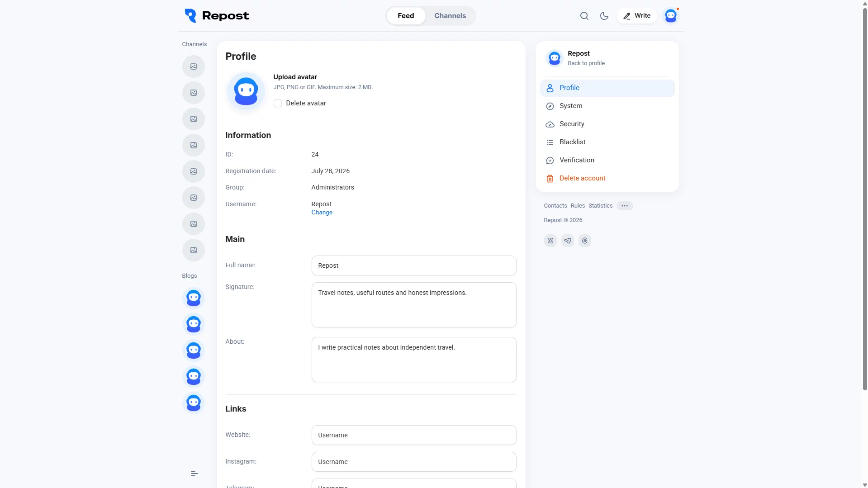Open Security settings section

tap(607, 124)
